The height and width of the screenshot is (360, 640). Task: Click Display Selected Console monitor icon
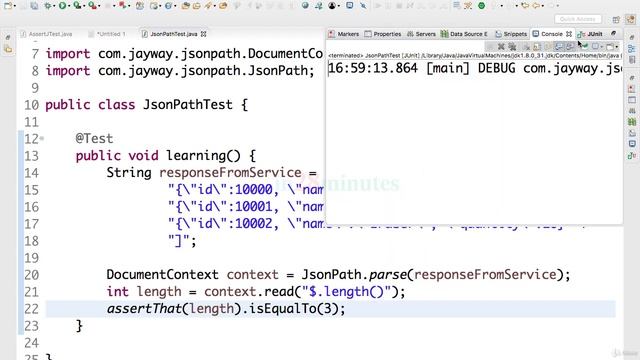[x=596, y=47]
